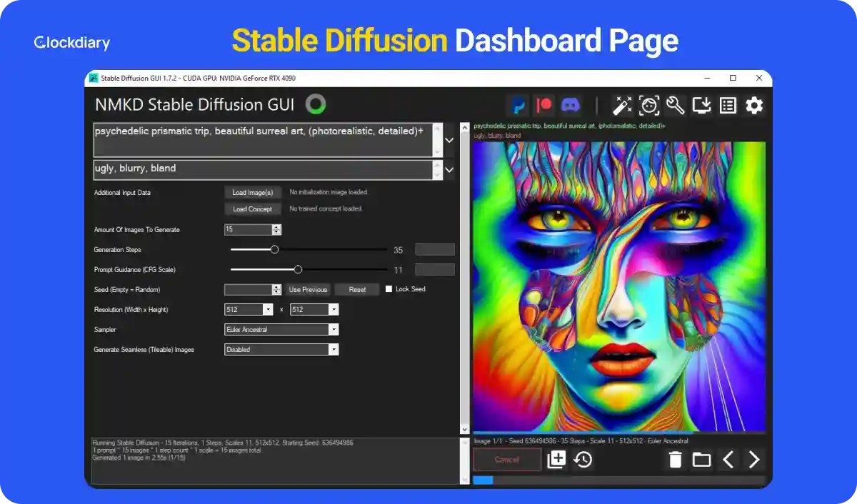Open the Sampler Euler Ancestral dropdown
Screen dimensions: 857x504
[281, 330]
